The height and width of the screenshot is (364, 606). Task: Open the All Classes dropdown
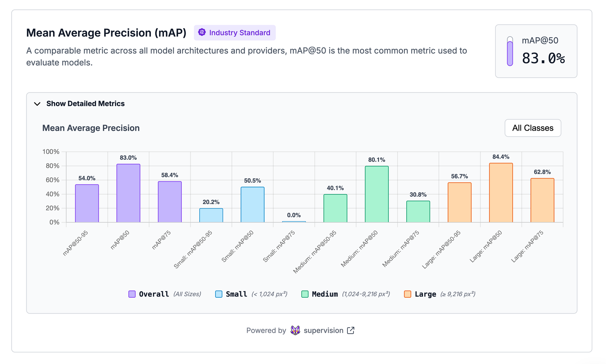tap(533, 128)
